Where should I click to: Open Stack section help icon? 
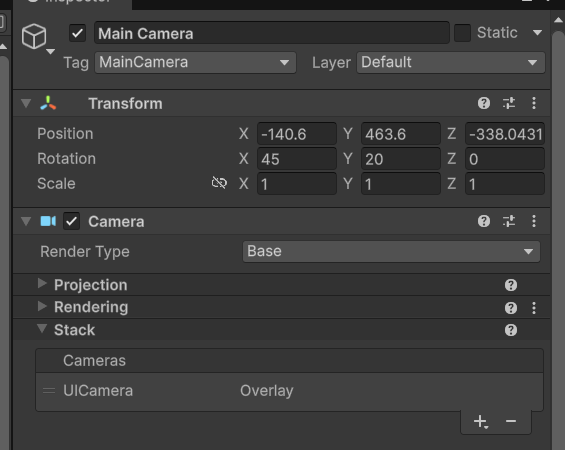coord(511,330)
